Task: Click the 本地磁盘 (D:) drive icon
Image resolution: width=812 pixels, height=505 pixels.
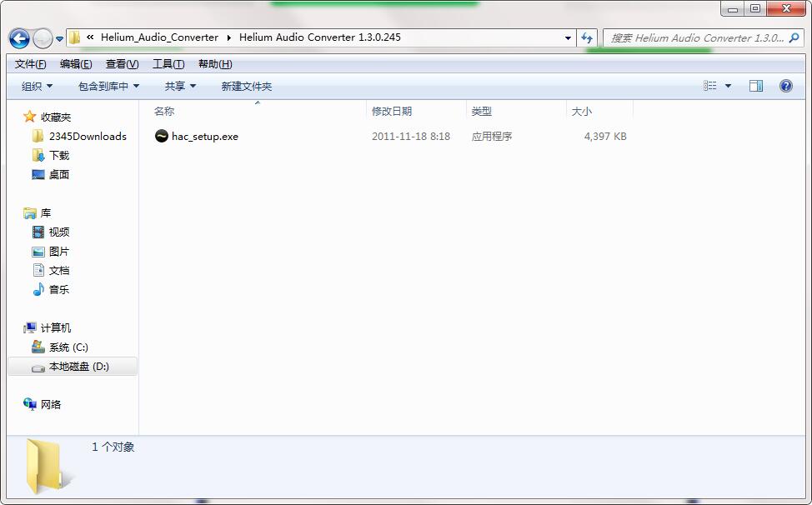Action: pos(38,367)
